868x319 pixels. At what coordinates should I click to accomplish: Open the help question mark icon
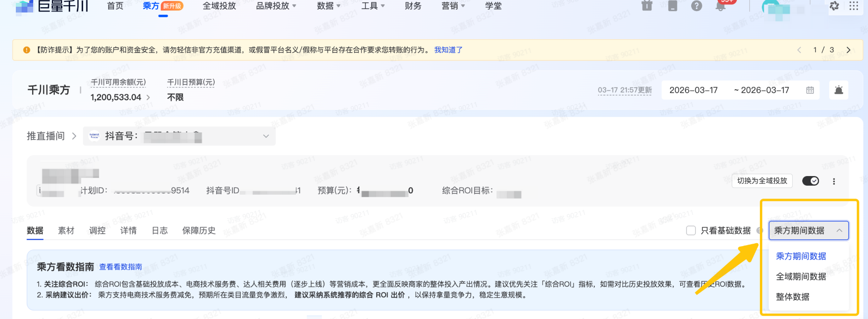pyautogui.click(x=697, y=5)
